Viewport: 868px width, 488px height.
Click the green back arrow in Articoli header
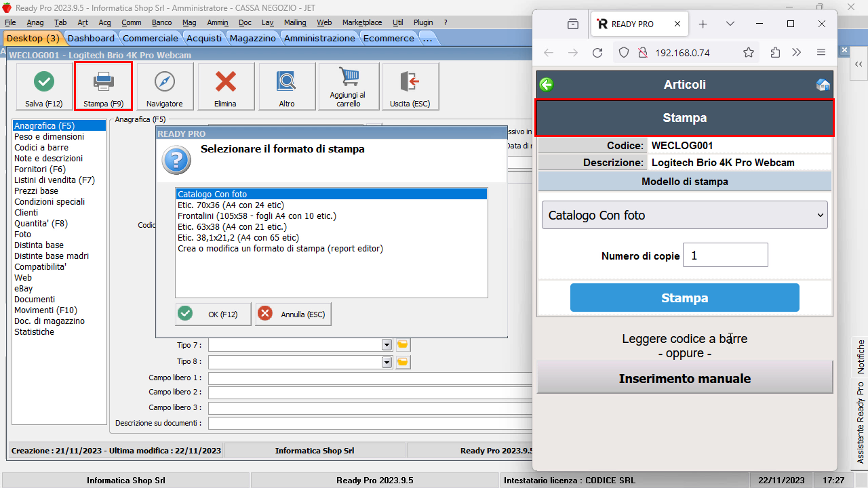point(547,85)
